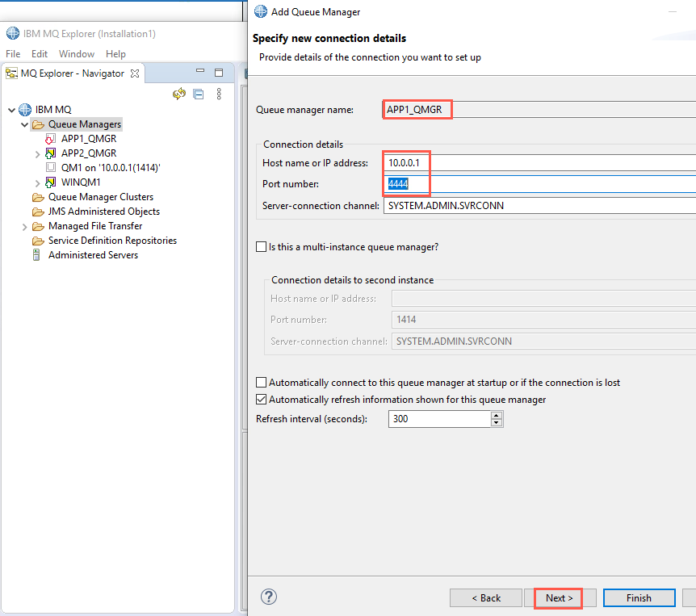Minimize the MQ Explorer Navigator view
This screenshot has width=696, height=616.
point(200,71)
